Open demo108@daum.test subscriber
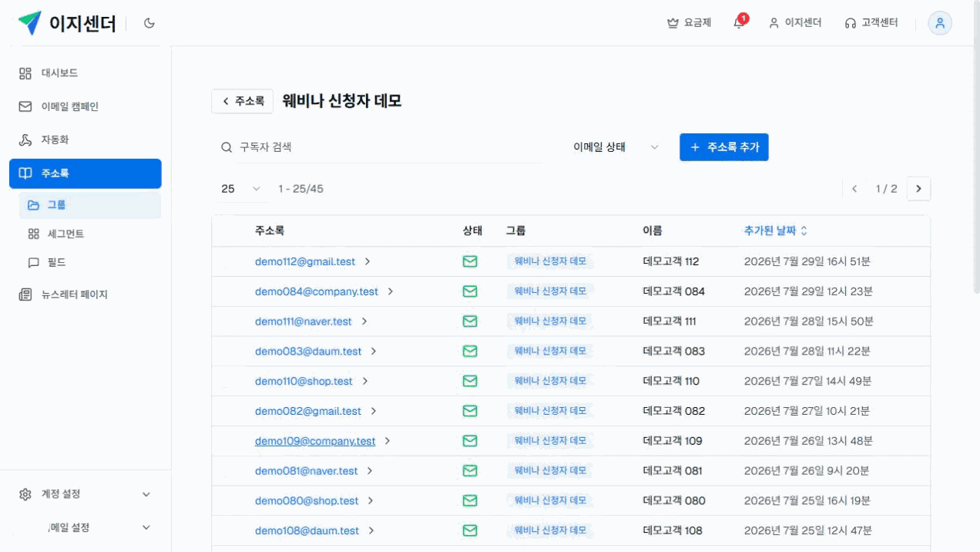This screenshot has width=980, height=552. pyautogui.click(x=307, y=530)
